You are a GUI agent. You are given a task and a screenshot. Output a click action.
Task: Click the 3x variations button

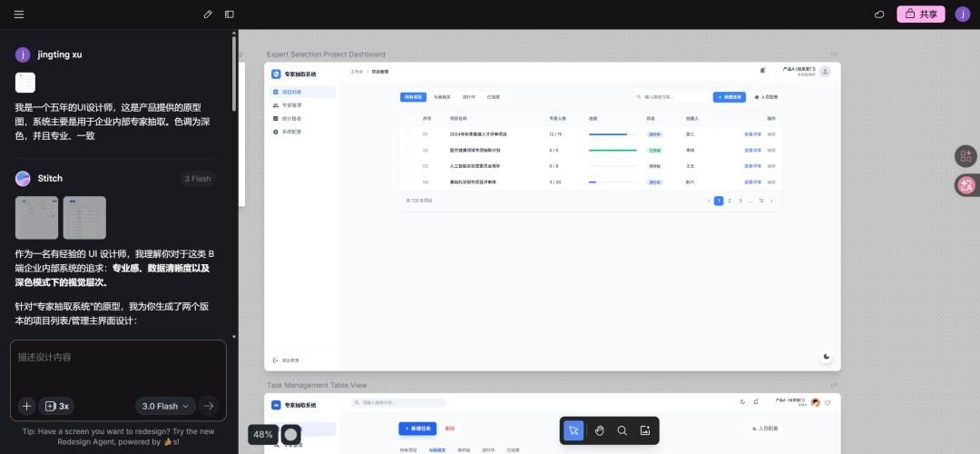click(x=57, y=406)
